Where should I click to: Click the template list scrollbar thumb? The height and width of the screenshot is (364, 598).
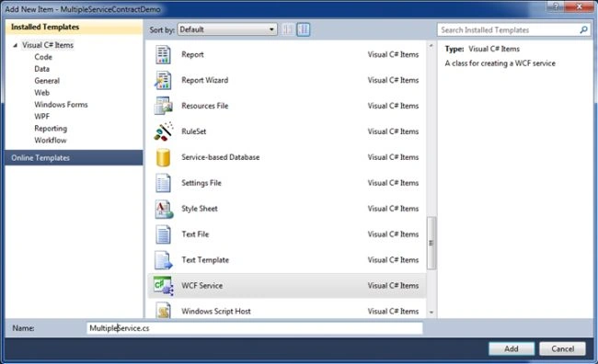pos(431,243)
